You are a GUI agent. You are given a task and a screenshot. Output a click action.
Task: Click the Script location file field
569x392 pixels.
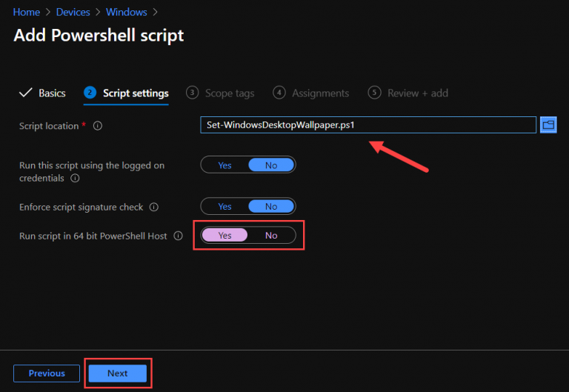coord(367,125)
